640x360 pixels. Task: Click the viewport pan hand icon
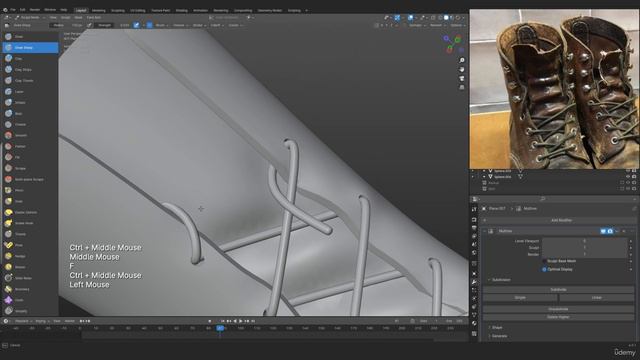click(x=462, y=69)
